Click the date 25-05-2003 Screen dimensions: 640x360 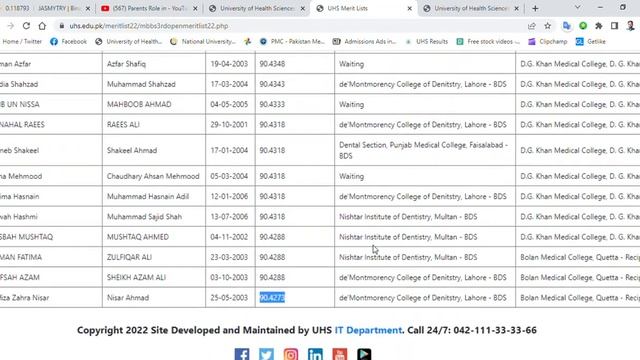tap(229, 298)
